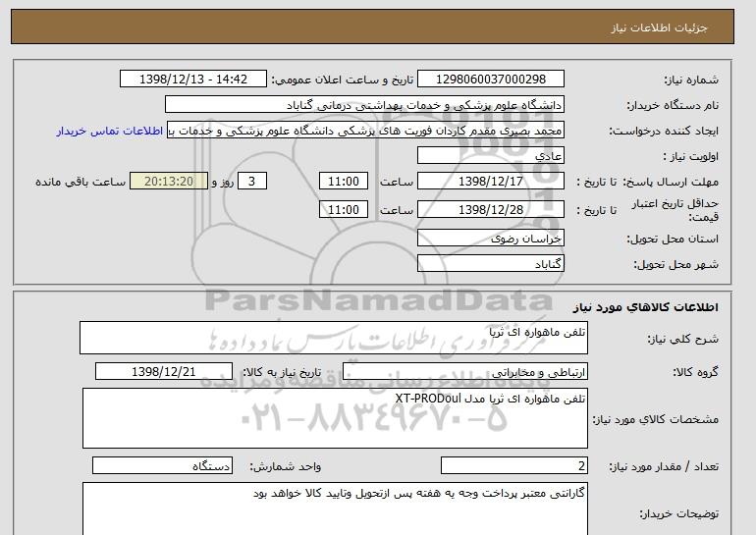The width and height of the screenshot is (756, 535).
Task: Select the priority field عادی
Action: click(x=490, y=156)
